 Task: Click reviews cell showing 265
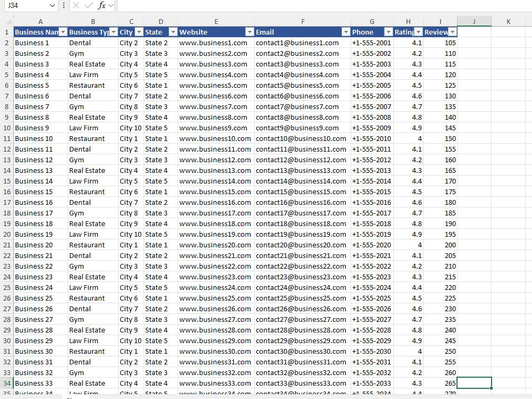[x=440, y=383]
